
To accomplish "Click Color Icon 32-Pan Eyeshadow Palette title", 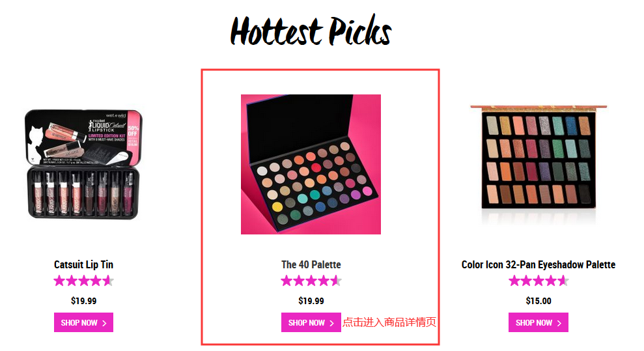I will point(539,265).
